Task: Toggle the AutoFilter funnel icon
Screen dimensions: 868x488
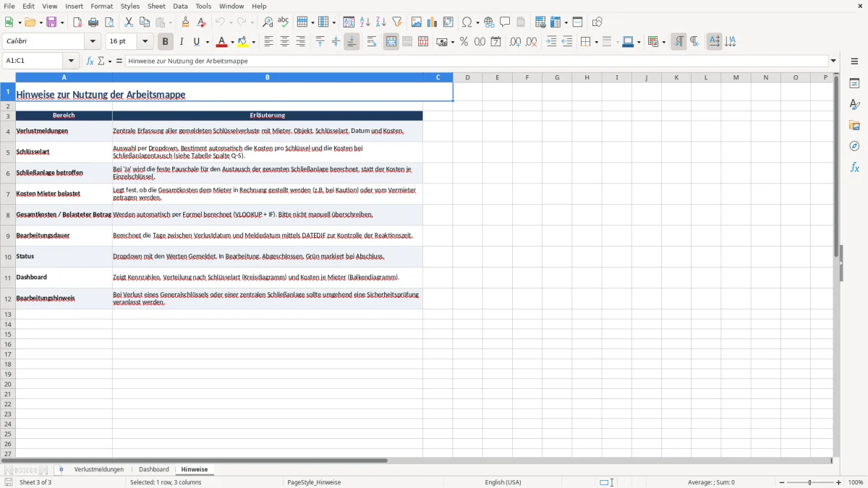Action: click(x=397, y=22)
